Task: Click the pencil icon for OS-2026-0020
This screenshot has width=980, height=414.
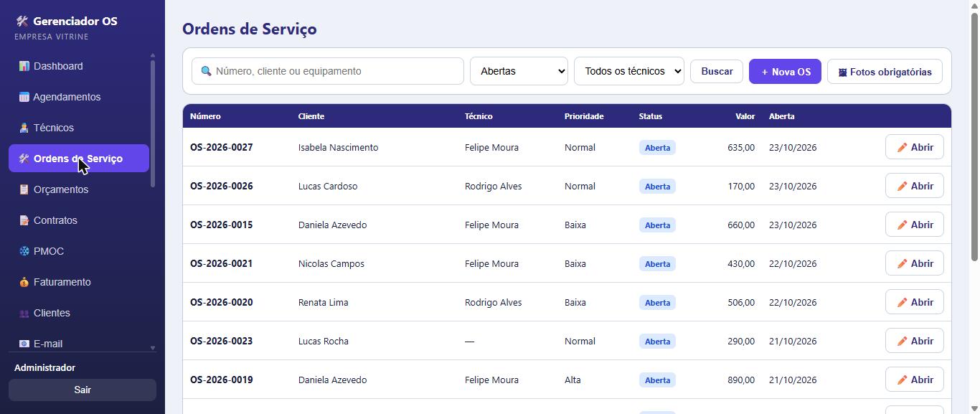Action: click(x=902, y=302)
